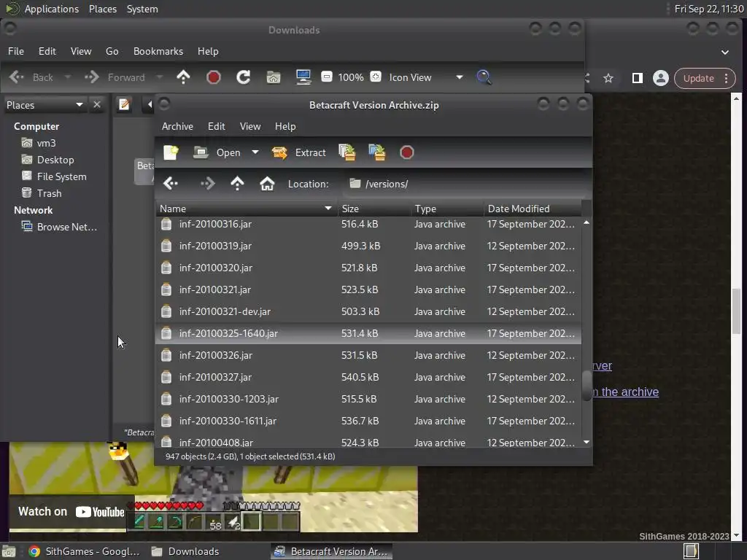
Task: Expand Forward history dropdown arrow
Action: pos(159,77)
